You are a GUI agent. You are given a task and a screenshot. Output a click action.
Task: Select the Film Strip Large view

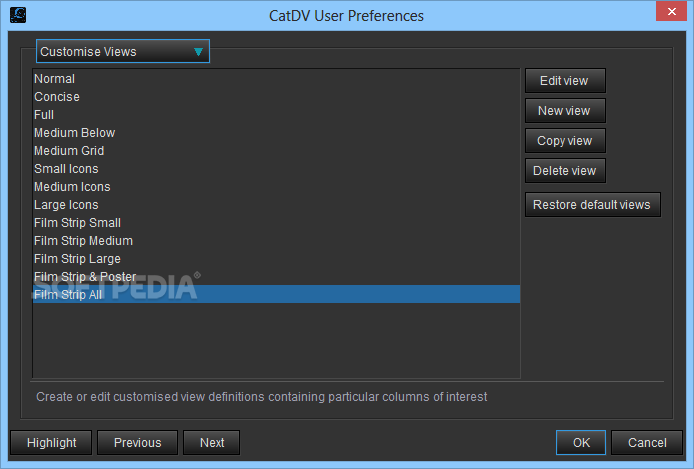point(276,258)
